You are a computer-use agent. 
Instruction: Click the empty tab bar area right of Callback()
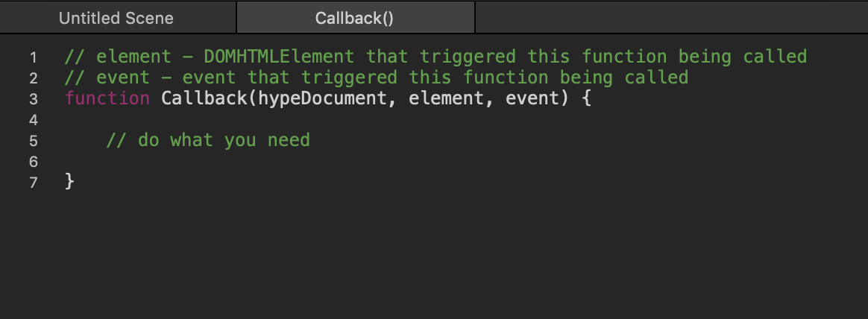(x=670, y=18)
